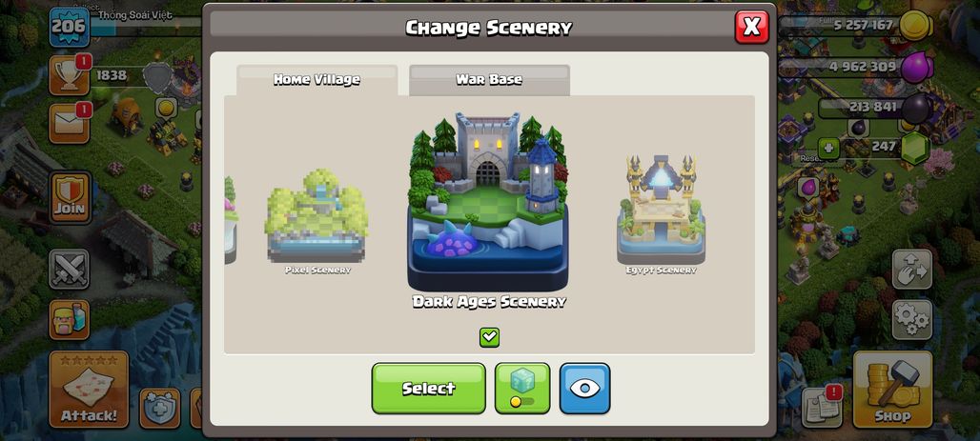980x441 pixels.
Task: Toggle the blue eye preview button
Action: [584, 388]
